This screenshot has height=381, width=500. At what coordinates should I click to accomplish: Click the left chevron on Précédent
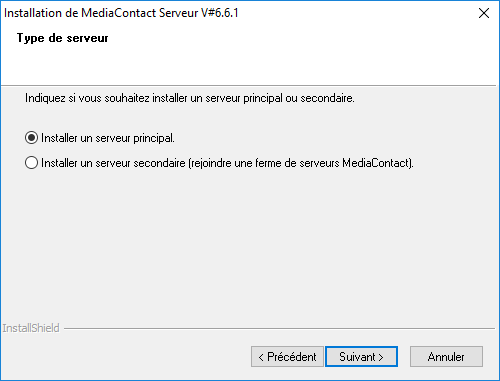pyautogui.click(x=261, y=357)
